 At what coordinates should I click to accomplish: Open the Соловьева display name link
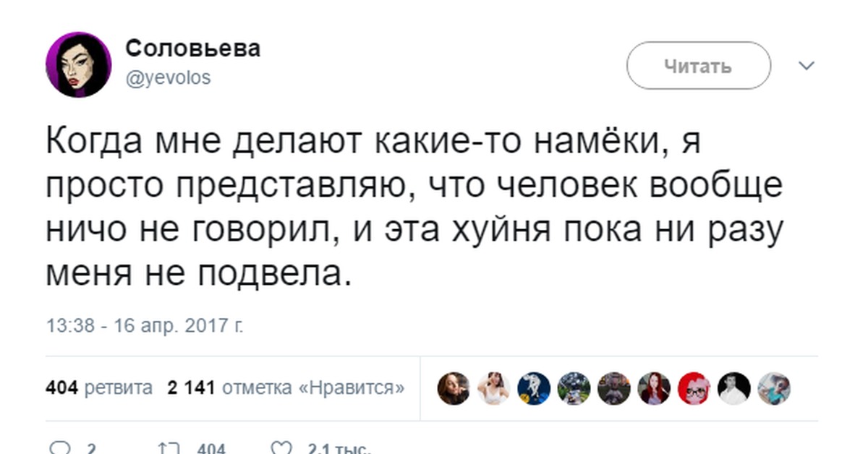click(192, 49)
